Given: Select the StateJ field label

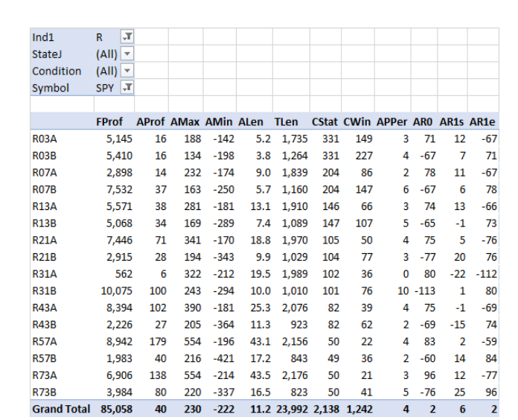Looking at the screenshot, I should [47, 54].
